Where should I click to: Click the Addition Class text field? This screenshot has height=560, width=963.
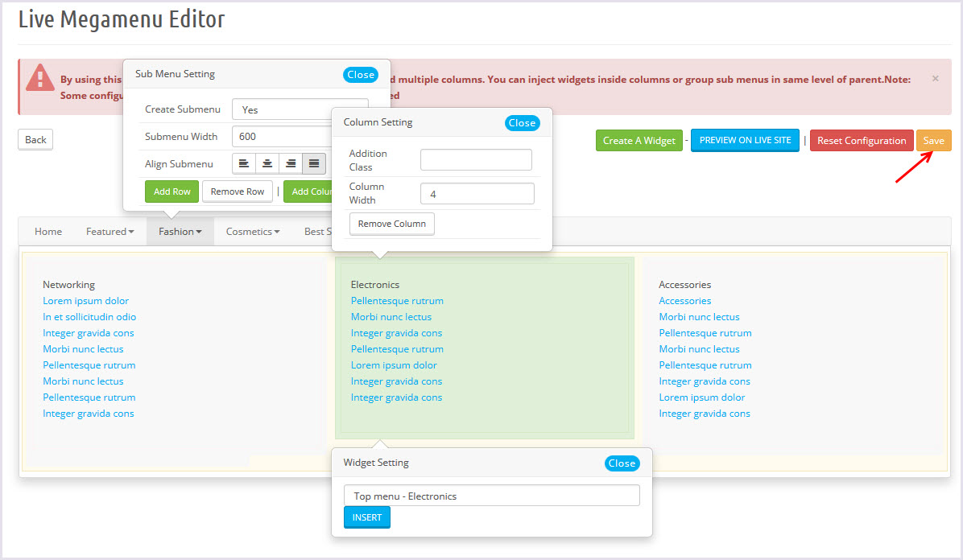click(x=476, y=160)
